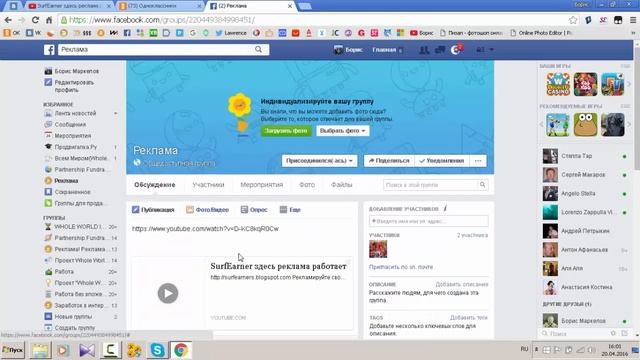Open YouTube Борис bookmark
Image resolution: width=640 pixels, height=360 pixels.
pos(422,33)
